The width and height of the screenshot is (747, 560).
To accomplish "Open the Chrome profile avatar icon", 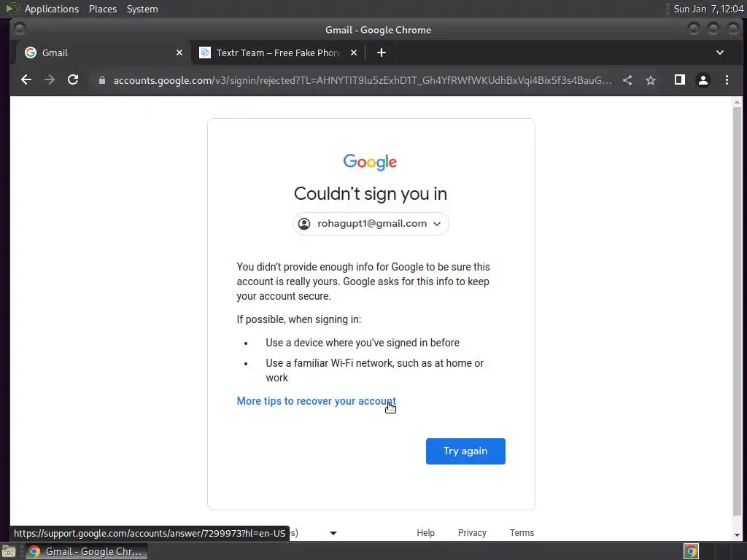I will [703, 80].
